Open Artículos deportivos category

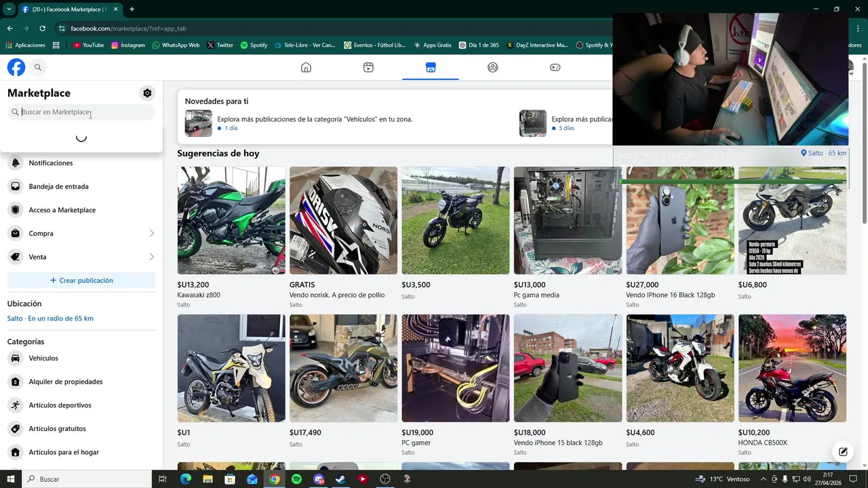[81, 405]
